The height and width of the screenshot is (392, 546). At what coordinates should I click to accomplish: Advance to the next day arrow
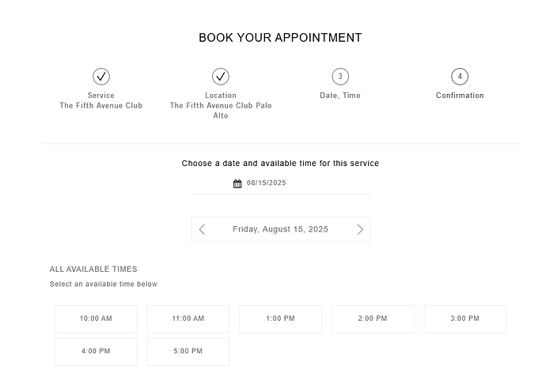point(360,229)
